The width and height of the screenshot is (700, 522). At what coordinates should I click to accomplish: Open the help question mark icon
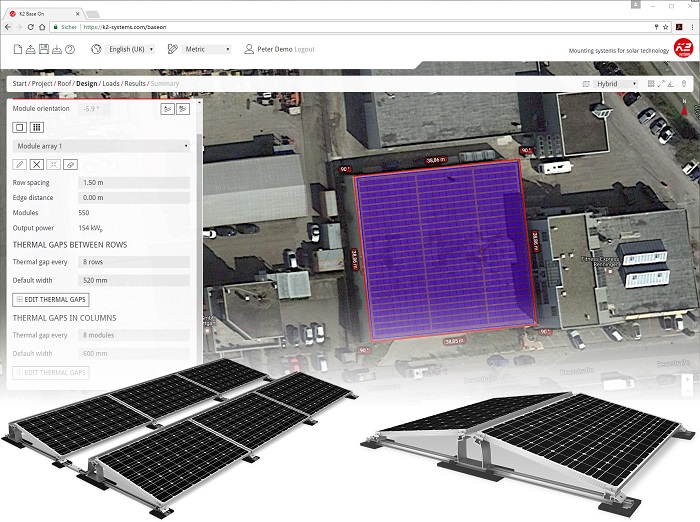tap(70, 49)
